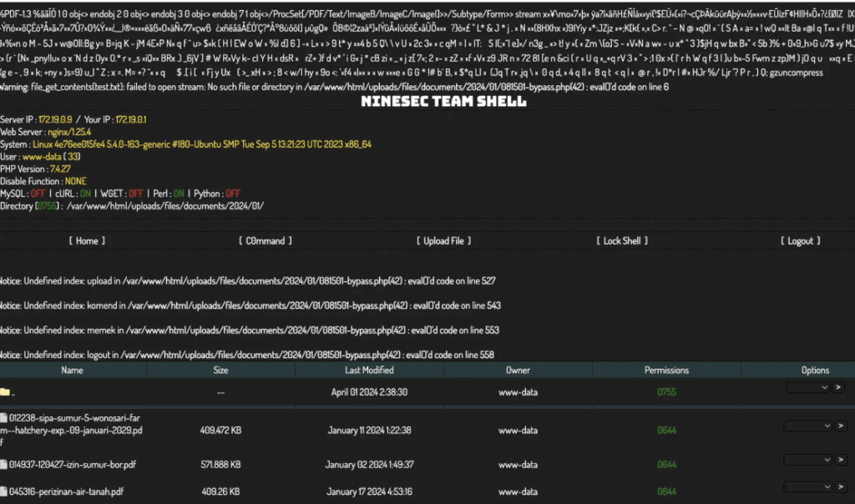Click the date April 01 2024 2:38:30

(369, 392)
